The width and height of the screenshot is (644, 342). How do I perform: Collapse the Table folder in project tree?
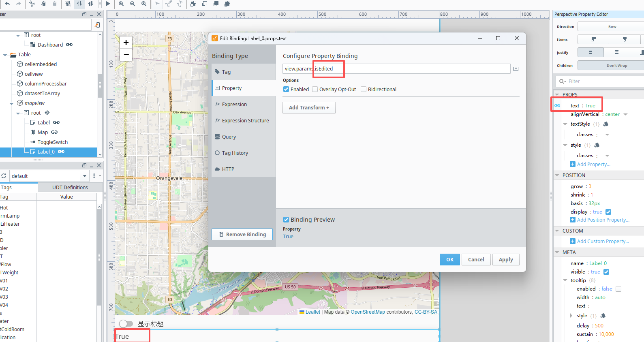(5, 55)
